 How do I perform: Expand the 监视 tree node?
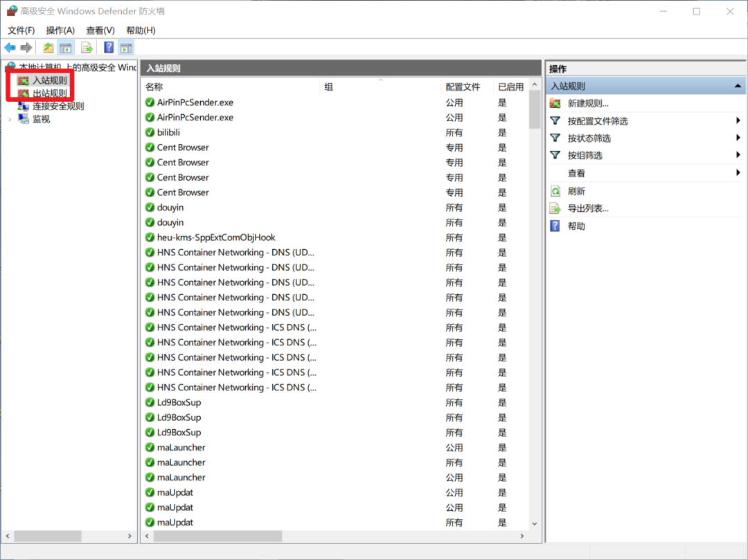click(10, 119)
